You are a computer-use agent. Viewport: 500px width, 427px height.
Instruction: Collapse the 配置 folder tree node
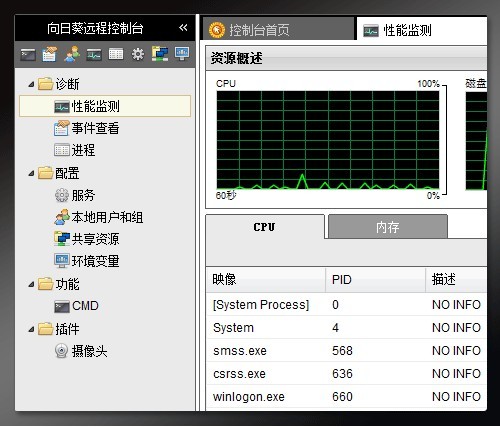31,173
